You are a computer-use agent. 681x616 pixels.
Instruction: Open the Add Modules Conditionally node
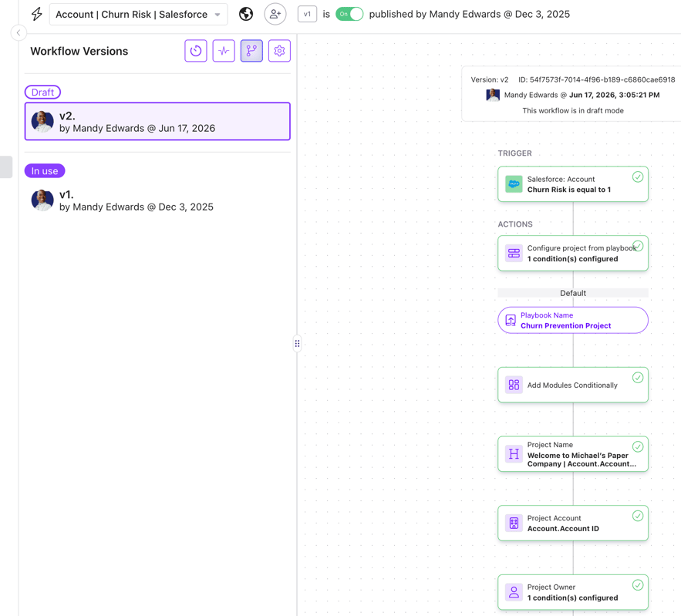pos(573,385)
